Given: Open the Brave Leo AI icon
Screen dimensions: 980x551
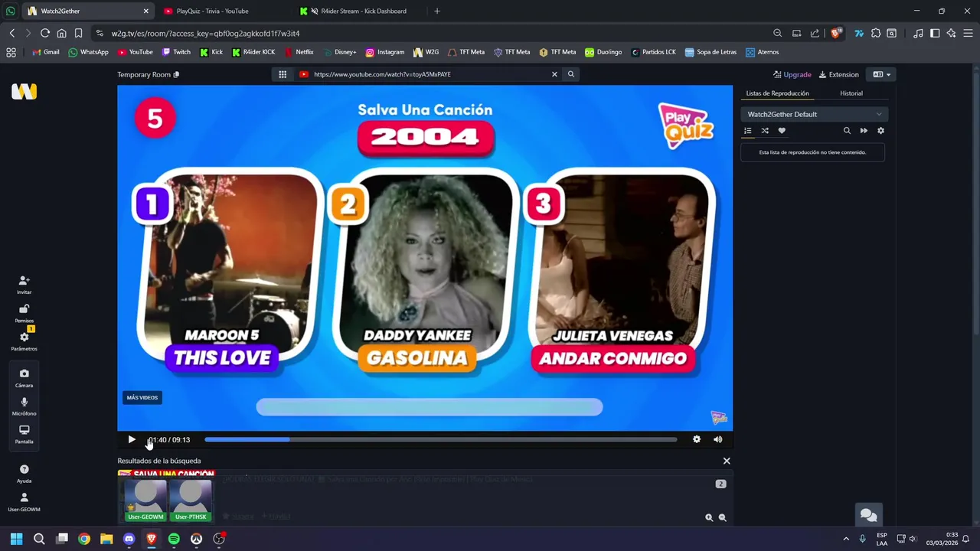Looking at the screenshot, I should (x=952, y=33).
